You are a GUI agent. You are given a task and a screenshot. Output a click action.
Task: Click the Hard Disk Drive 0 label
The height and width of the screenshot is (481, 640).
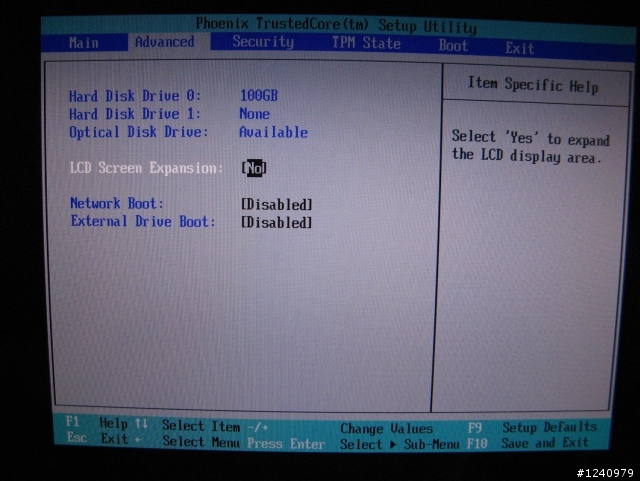(135, 96)
